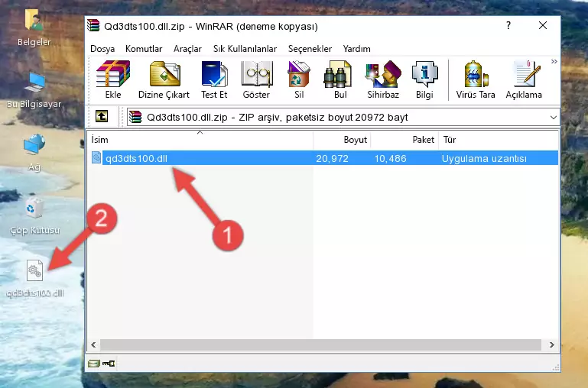Open the Araçlar menu

coord(187,49)
